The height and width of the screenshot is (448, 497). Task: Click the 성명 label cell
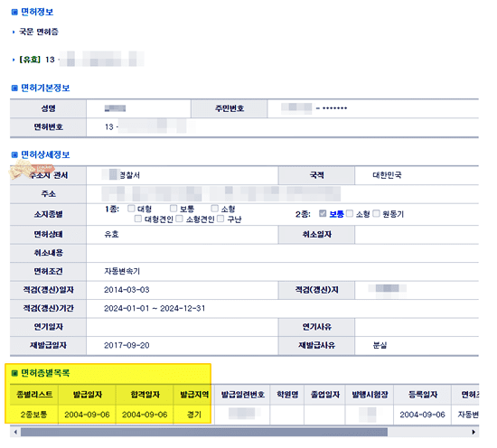[48, 108]
